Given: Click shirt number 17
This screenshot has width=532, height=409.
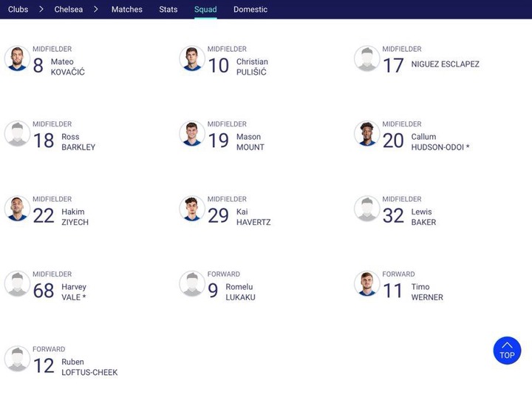Looking at the screenshot, I should tap(393, 66).
